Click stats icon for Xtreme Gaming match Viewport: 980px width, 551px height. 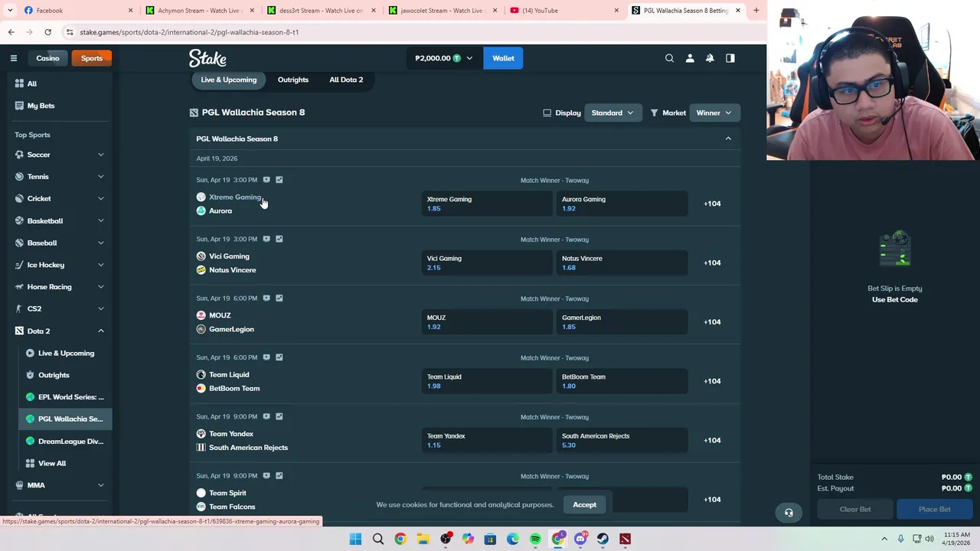pyautogui.click(x=279, y=180)
